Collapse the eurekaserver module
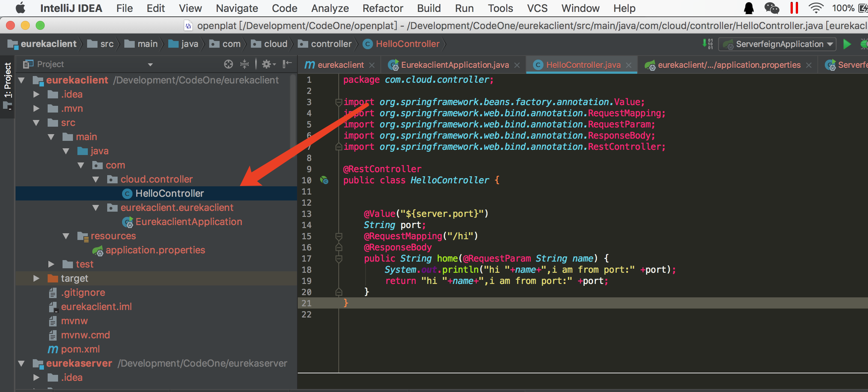The width and height of the screenshot is (868, 392). click(21, 363)
